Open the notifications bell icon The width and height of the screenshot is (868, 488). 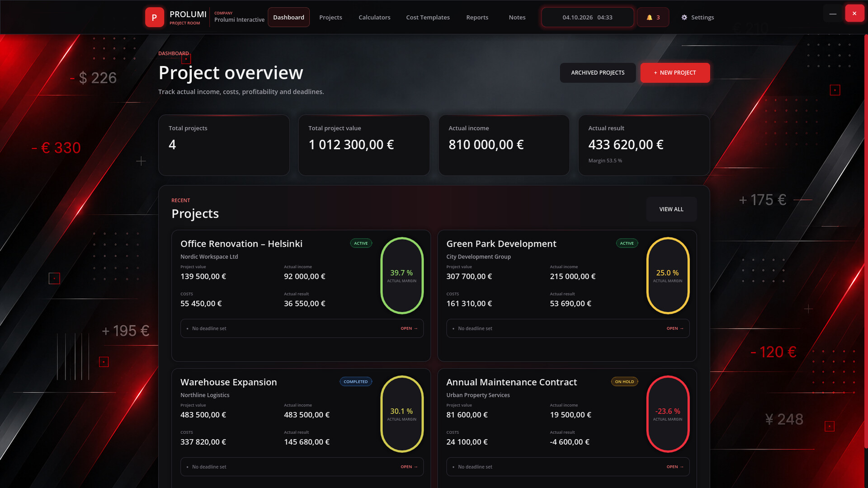(649, 18)
